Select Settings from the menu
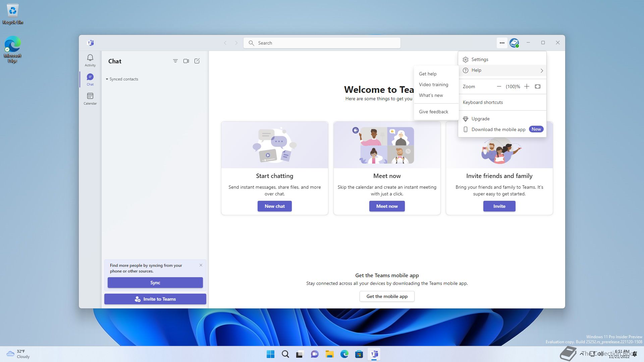Image resolution: width=644 pixels, height=362 pixels. click(480, 59)
